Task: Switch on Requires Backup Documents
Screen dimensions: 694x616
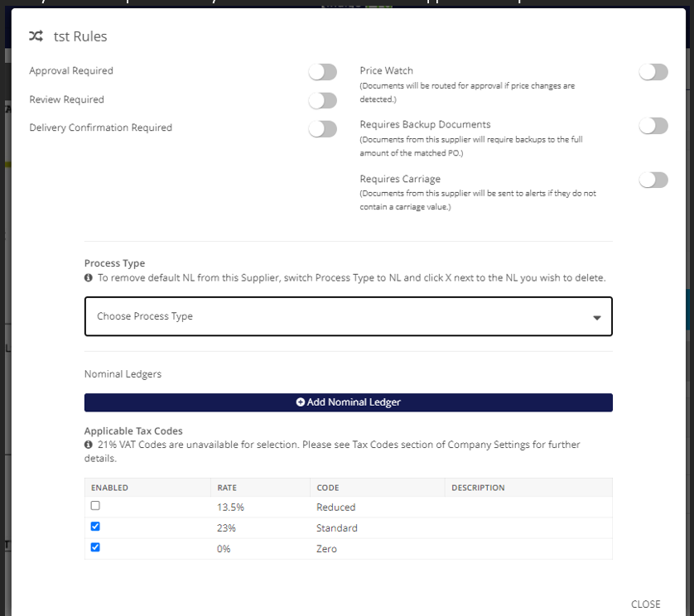Action: (653, 126)
